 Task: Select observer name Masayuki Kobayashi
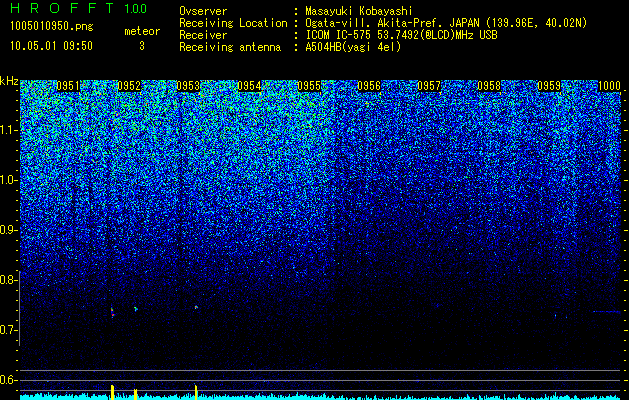point(358,11)
